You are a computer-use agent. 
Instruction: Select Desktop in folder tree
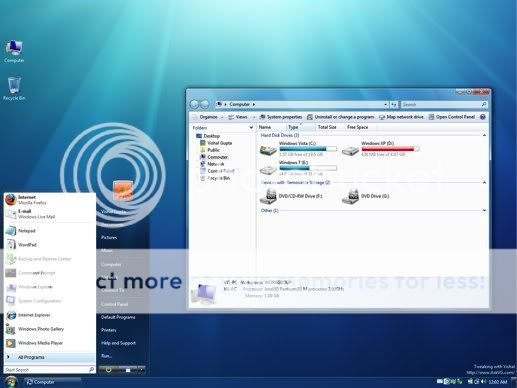[x=208, y=136]
